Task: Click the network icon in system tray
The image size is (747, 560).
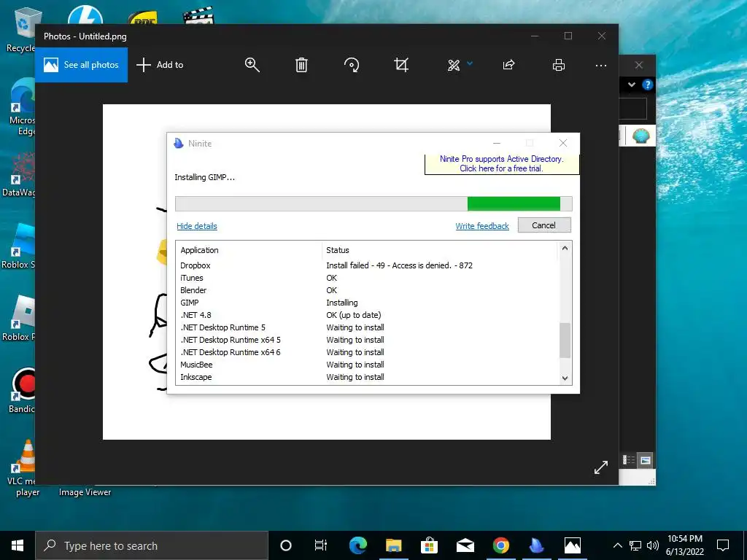Action: (x=635, y=545)
